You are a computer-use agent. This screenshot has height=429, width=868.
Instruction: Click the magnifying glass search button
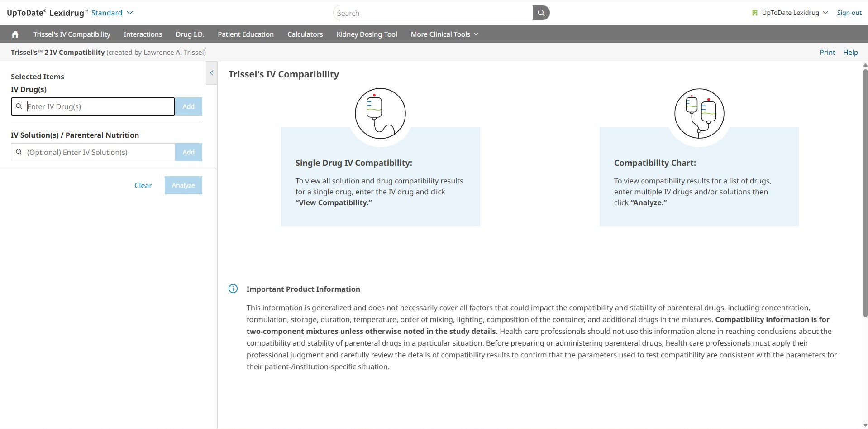coord(541,13)
